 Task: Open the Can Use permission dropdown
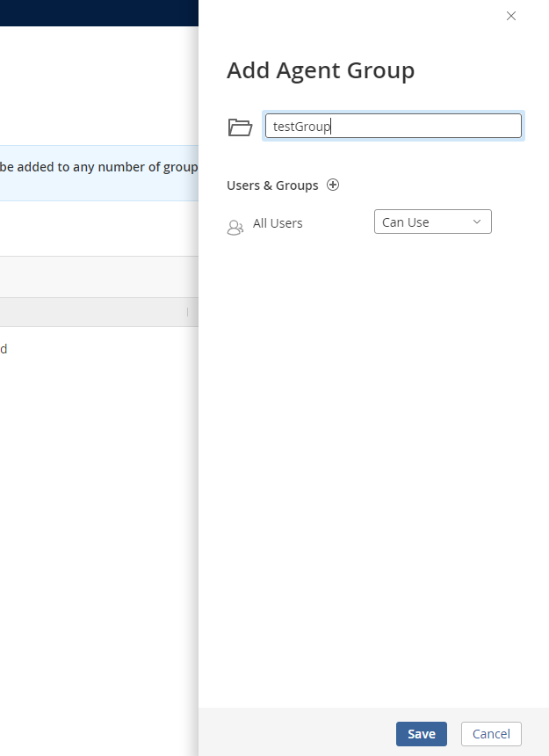coord(433,222)
